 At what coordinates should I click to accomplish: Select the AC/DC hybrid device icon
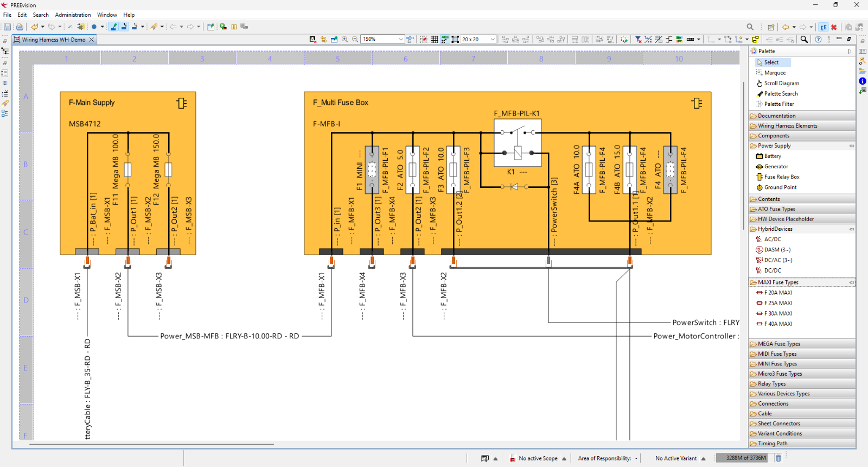click(759, 239)
